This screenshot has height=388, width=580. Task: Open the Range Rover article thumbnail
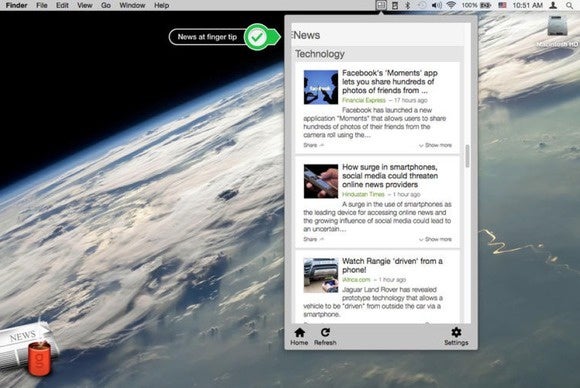coord(321,276)
